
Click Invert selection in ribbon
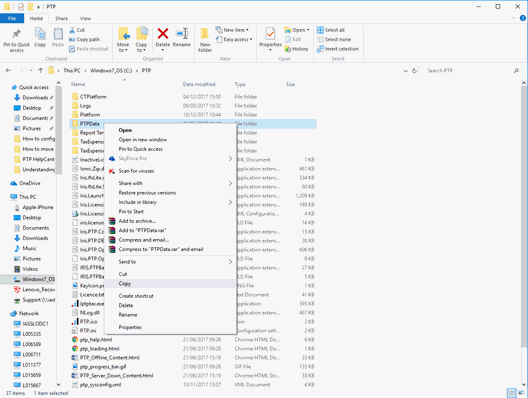click(338, 49)
